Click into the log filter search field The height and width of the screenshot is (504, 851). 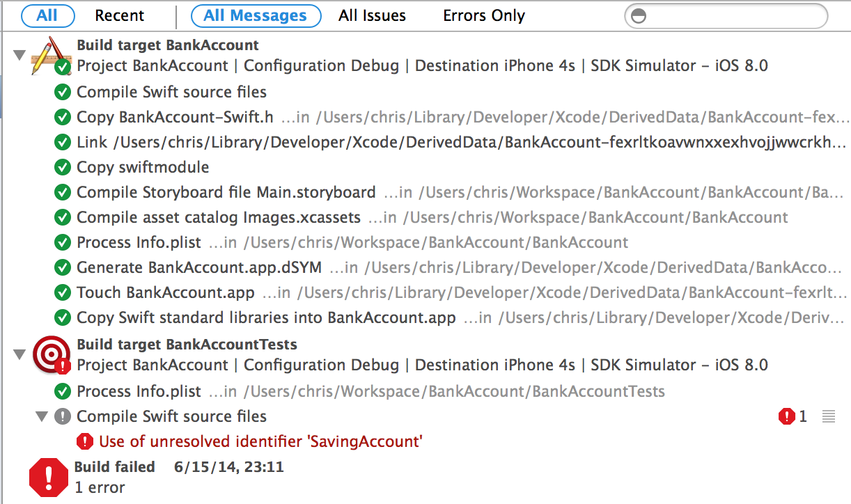click(x=735, y=16)
